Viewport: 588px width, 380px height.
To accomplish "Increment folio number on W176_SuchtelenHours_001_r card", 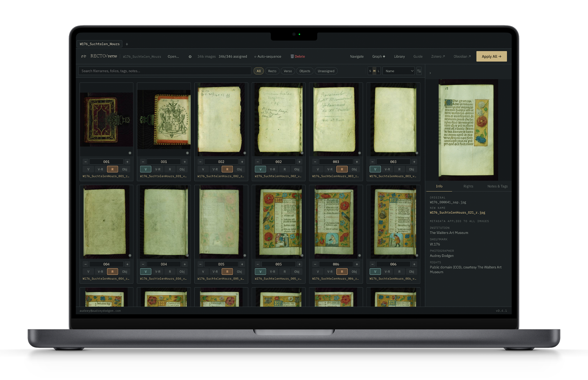I will click(128, 162).
